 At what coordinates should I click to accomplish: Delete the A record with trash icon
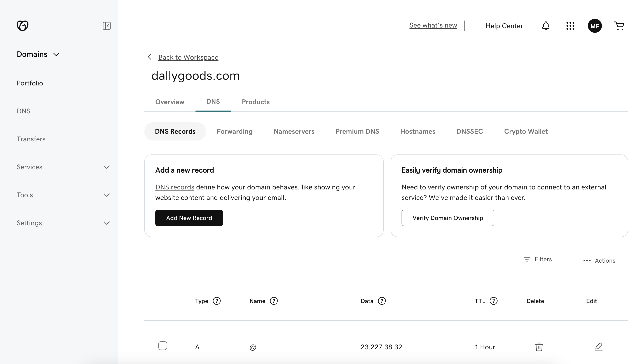[539, 347]
